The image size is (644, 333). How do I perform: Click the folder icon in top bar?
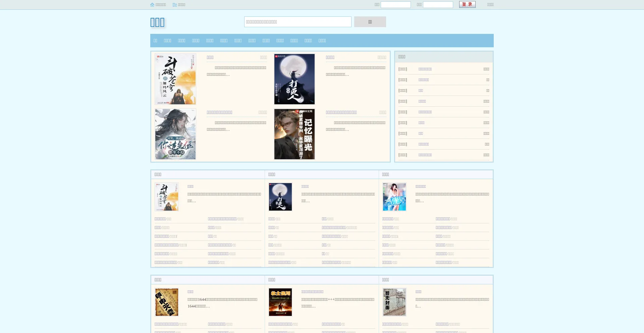175,5
